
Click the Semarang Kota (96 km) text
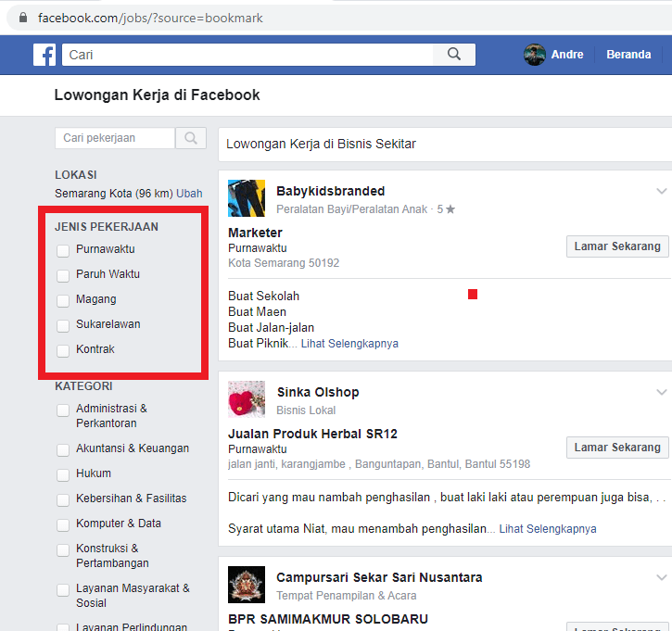[x=114, y=194]
